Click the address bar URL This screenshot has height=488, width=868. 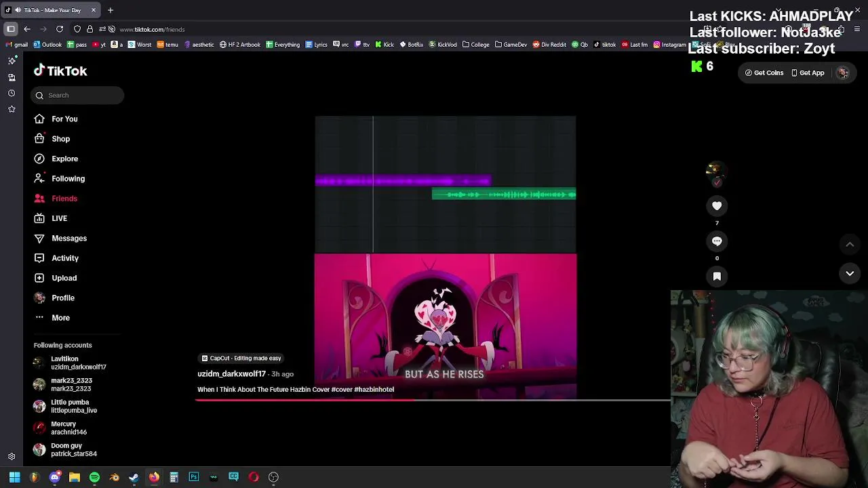(152, 30)
